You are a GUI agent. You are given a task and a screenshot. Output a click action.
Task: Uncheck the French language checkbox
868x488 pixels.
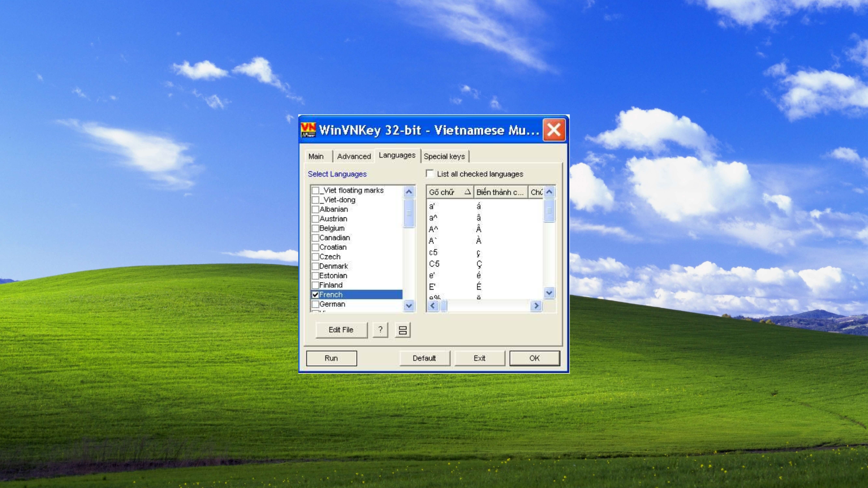pyautogui.click(x=316, y=295)
